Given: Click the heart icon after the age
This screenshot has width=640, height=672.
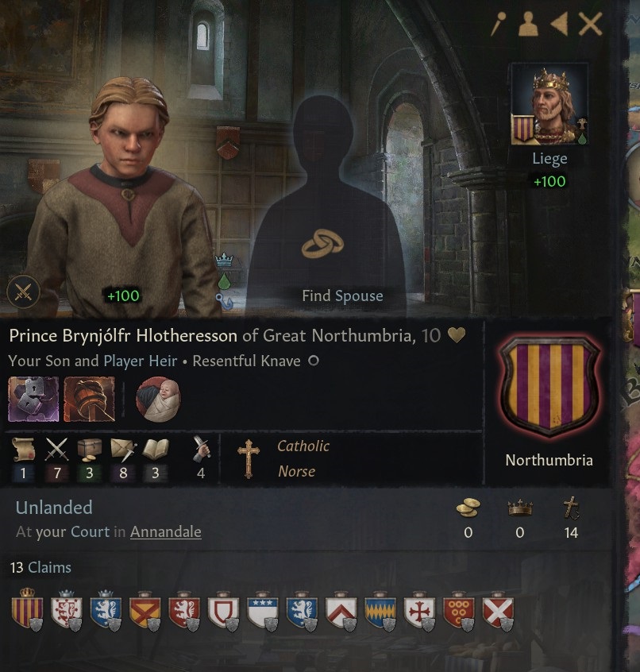Looking at the screenshot, I should (x=457, y=334).
